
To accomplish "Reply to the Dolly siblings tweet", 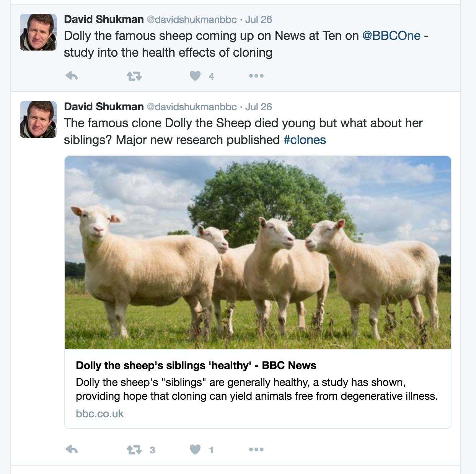I will pos(72,449).
